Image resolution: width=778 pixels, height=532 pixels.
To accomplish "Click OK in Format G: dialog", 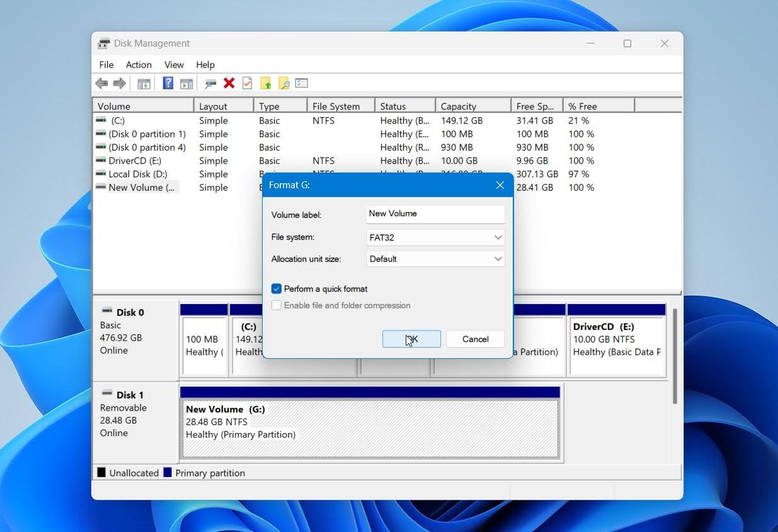I will (411, 339).
